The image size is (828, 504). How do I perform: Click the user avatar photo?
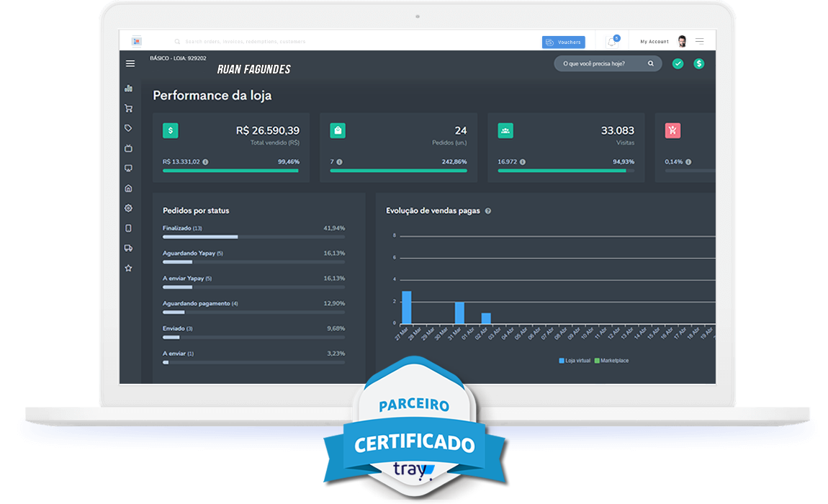click(682, 41)
